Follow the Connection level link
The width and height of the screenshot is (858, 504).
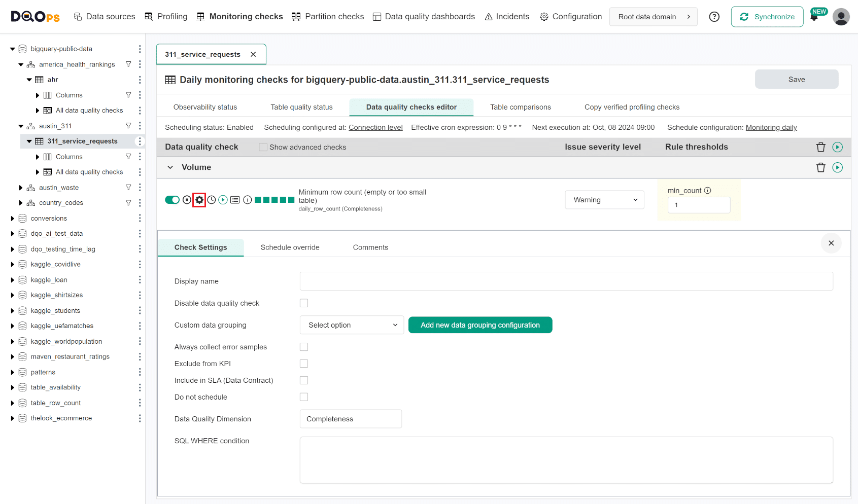(x=375, y=127)
